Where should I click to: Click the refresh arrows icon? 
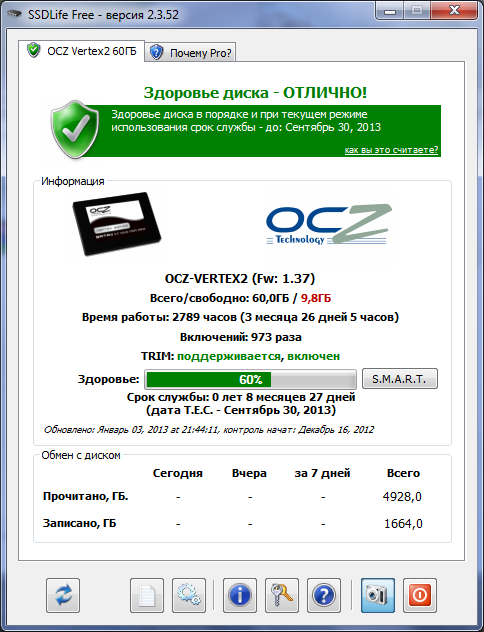pyautogui.click(x=63, y=595)
